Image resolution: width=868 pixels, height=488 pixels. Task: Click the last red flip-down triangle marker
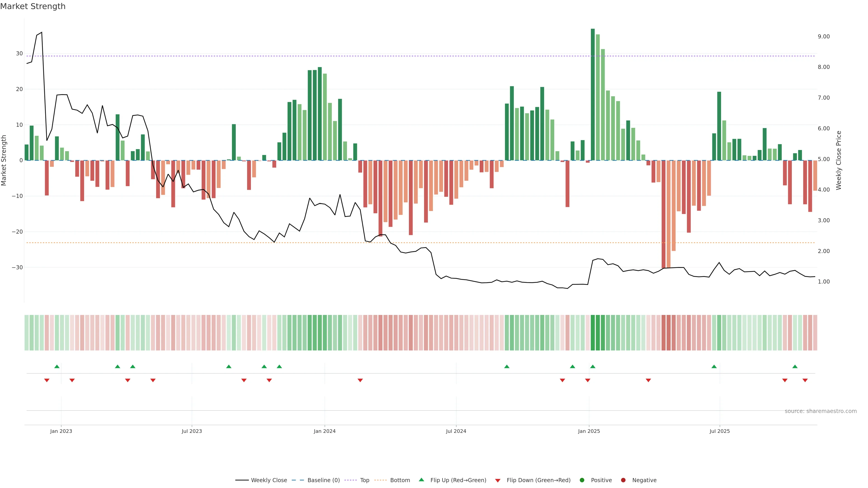[x=805, y=380]
